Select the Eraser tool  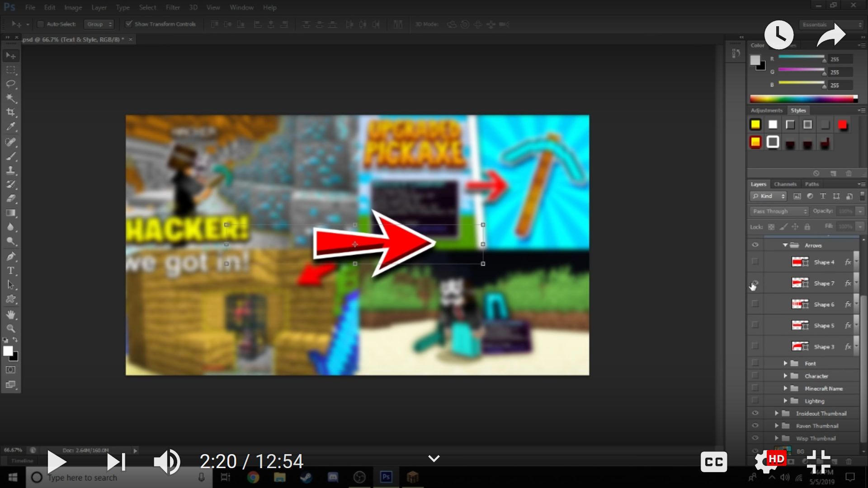click(x=11, y=198)
